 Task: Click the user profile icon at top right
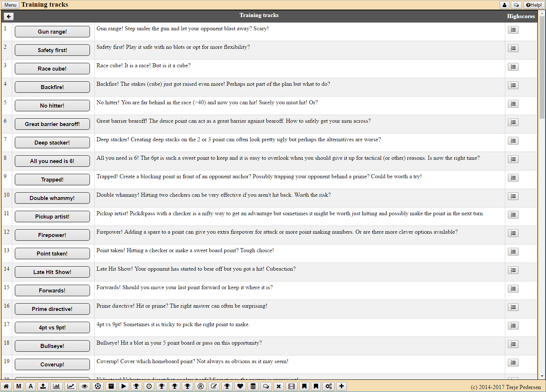pos(504,5)
